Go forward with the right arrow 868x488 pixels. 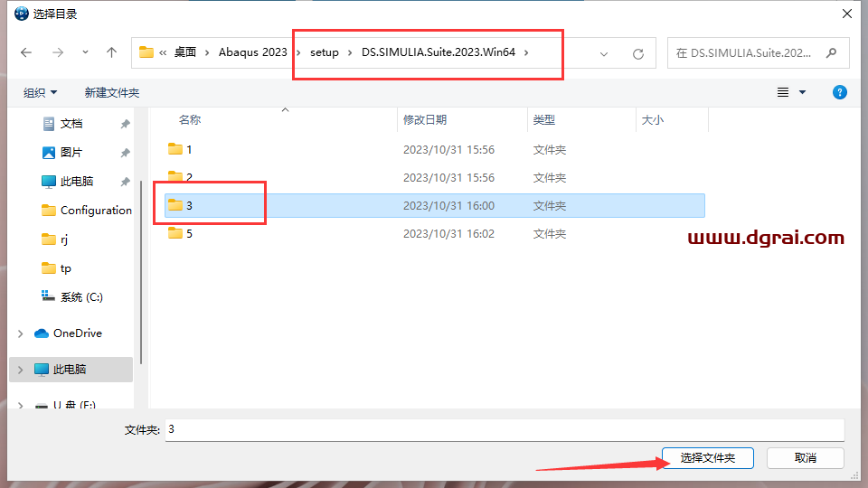click(58, 52)
